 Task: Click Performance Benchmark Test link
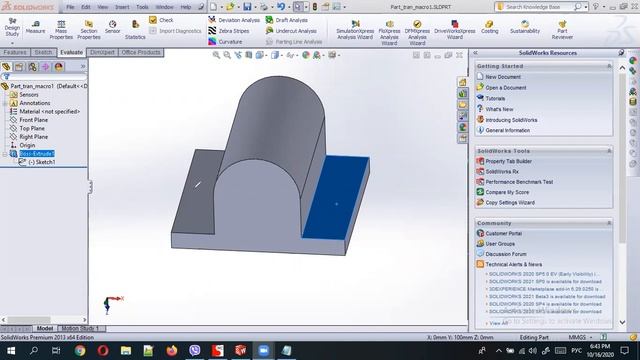pyautogui.click(x=519, y=182)
